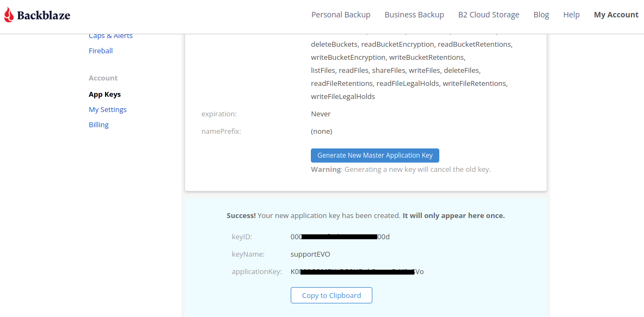Open My Settings in the sidebar
644x317 pixels.
[108, 109]
